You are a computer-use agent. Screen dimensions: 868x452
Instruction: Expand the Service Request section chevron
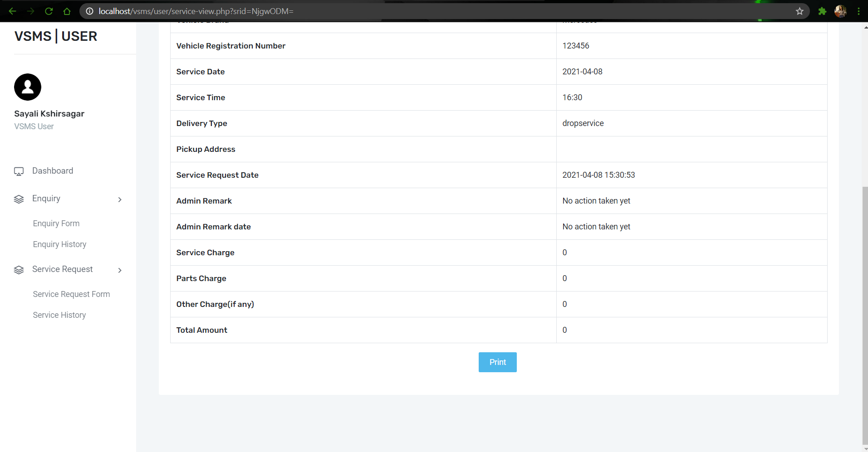pos(119,270)
